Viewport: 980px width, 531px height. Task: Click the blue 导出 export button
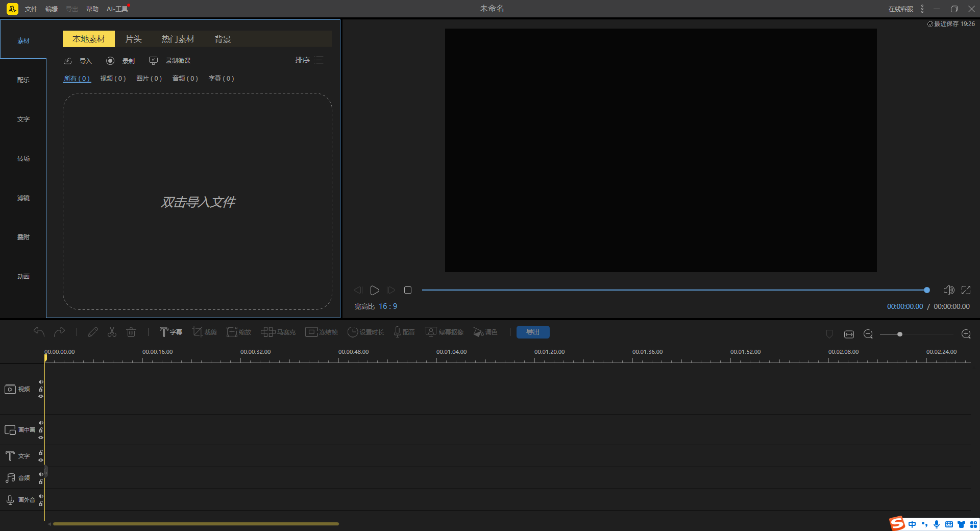coord(533,332)
